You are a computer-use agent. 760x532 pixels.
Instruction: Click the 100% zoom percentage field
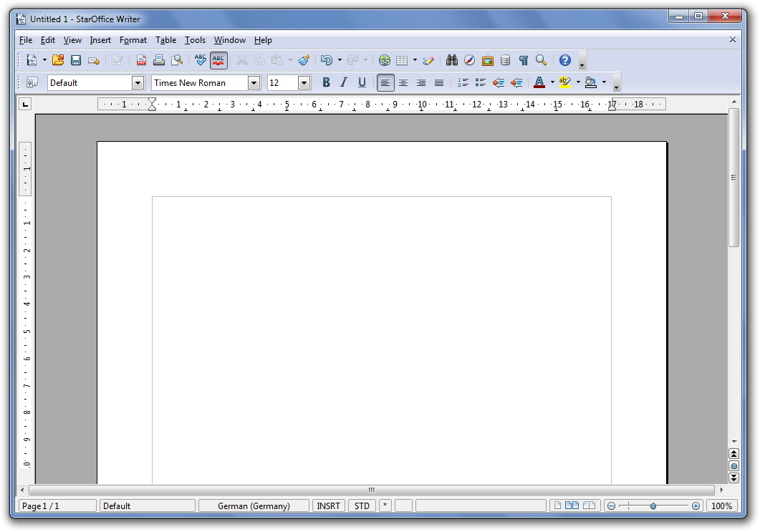(x=722, y=506)
